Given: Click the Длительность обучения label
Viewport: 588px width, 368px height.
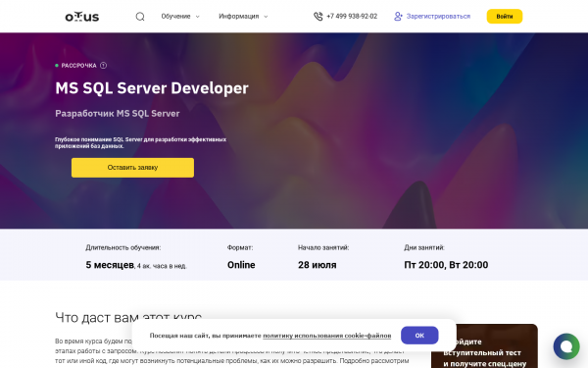Looking at the screenshot, I should point(123,247).
